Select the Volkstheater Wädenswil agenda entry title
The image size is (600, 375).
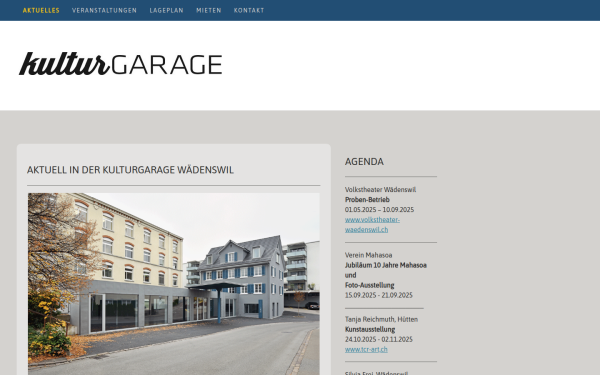tap(380, 189)
